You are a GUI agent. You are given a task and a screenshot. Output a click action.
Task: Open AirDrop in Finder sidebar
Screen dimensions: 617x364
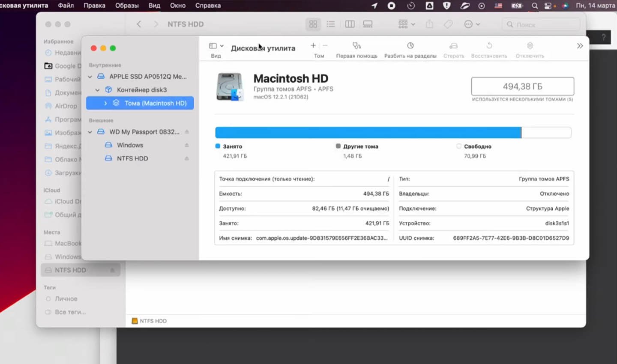pyautogui.click(x=60, y=106)
